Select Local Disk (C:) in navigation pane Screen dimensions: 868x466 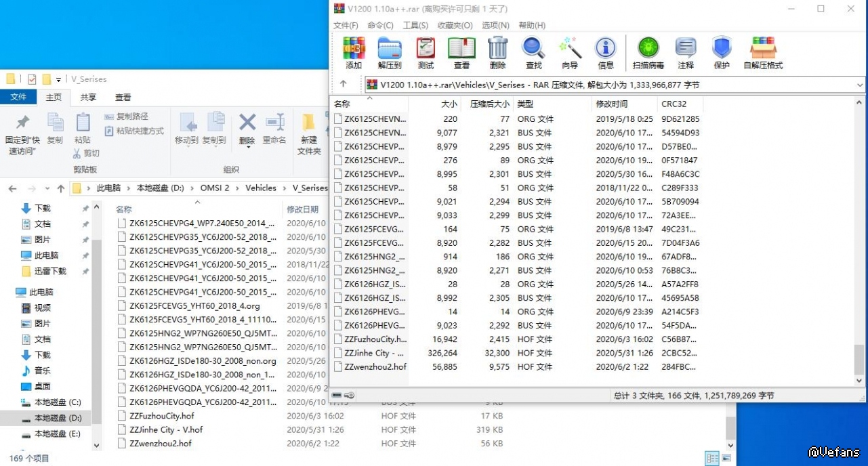pos(57,402)
